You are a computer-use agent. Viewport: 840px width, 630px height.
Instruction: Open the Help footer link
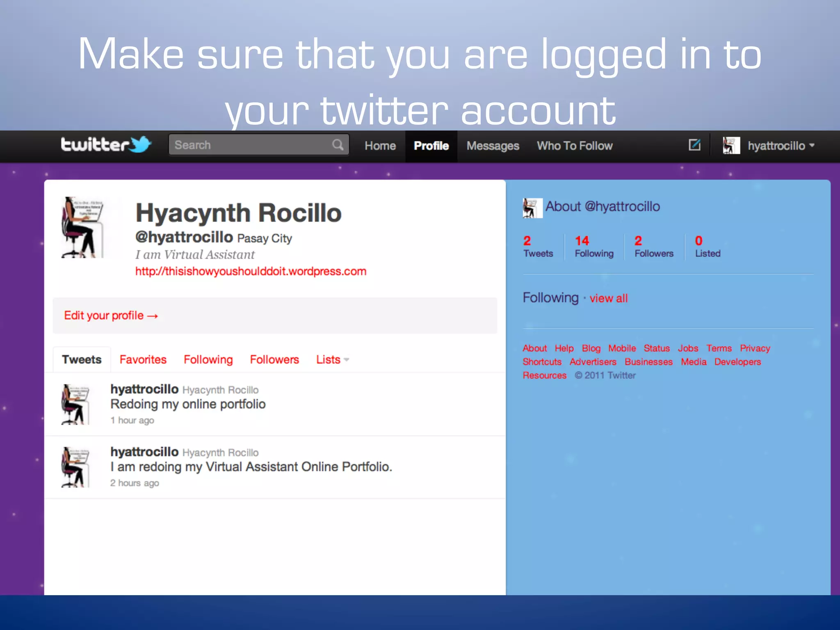click(564, 348)
